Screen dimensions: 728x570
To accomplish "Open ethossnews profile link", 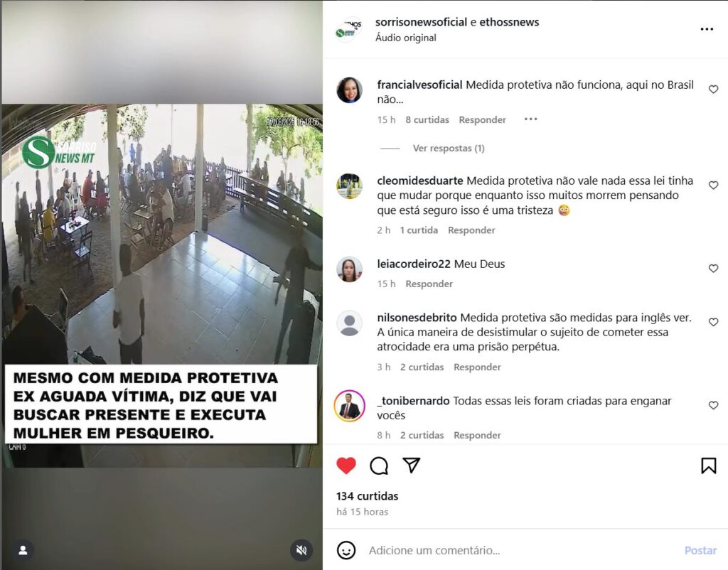I will (509, 22).
